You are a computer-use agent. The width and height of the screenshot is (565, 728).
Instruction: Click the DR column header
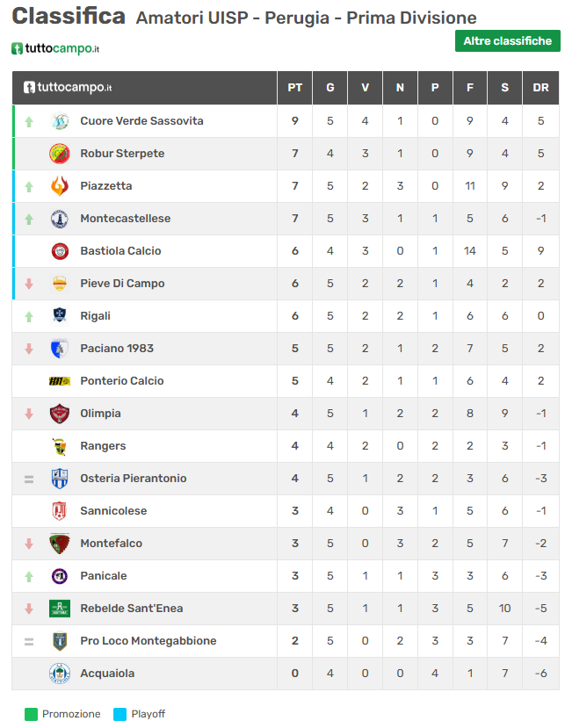pyautogui.click(x=540, y=88)
